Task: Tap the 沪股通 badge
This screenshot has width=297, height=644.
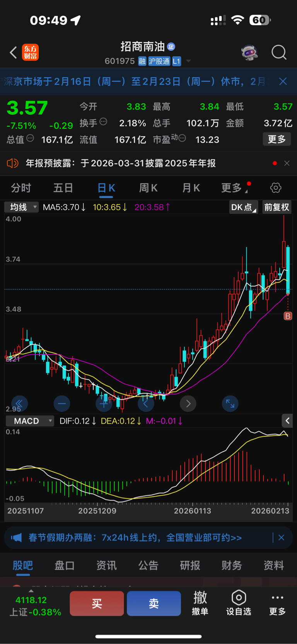Action: pyautogui.click(x=159, y=61)
